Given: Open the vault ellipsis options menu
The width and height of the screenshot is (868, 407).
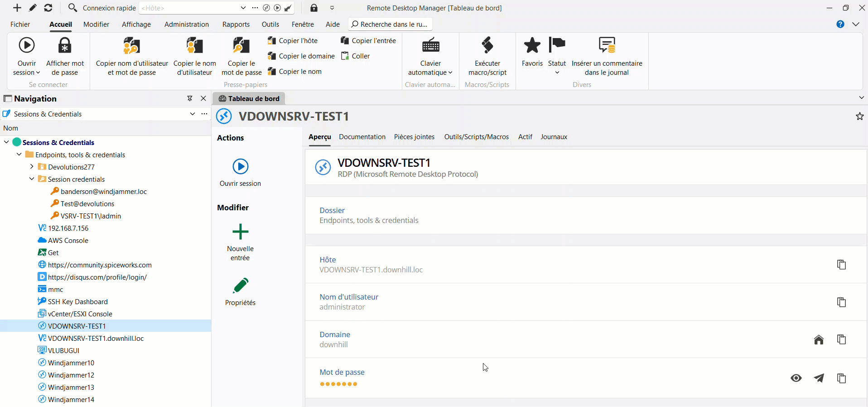Looking at the screenshot, I should coord(204,114).
